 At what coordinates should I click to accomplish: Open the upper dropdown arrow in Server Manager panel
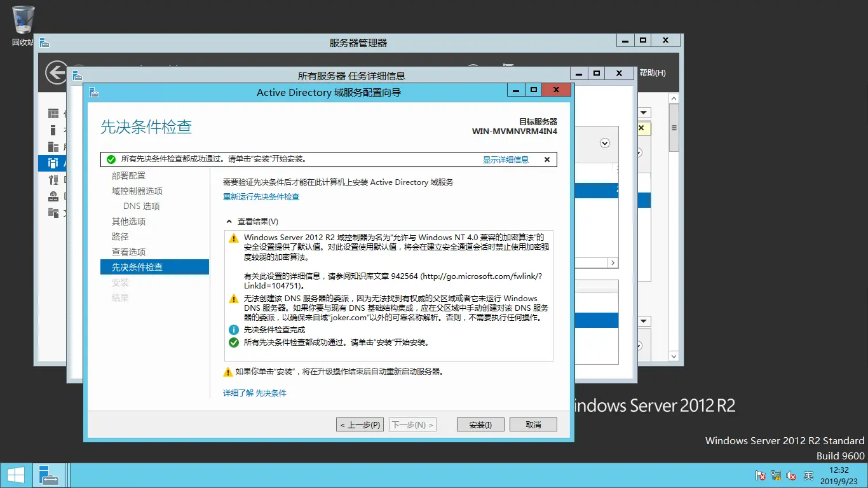[x=644, y=112]
